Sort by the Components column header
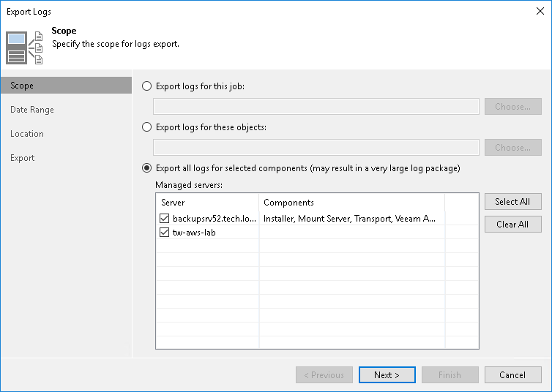 (351, 203)
